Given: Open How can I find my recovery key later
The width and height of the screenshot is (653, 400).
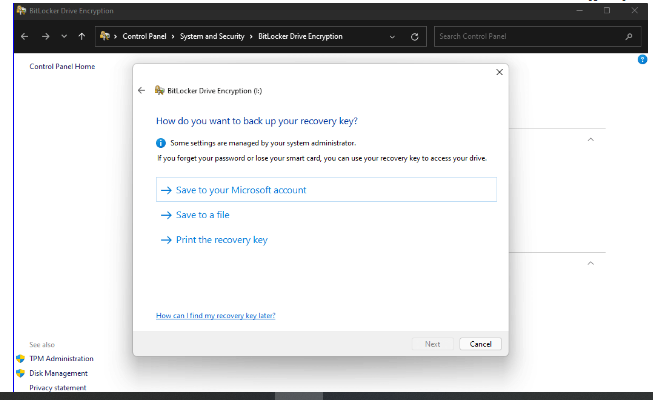Looking at the screenshot, I should pyautogui.click(x=215, y=316).
